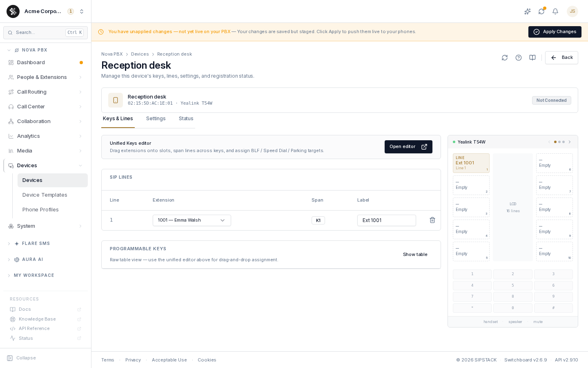Viewport: 588px width, 368px height.
Task: Open Knowledge Base resource link
Action: click(45, 319)
